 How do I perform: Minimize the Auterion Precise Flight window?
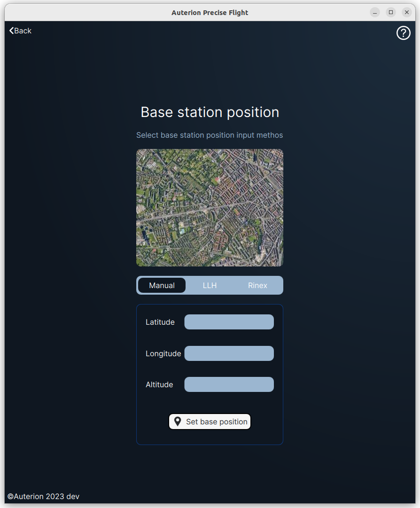(x=375, y=12)
